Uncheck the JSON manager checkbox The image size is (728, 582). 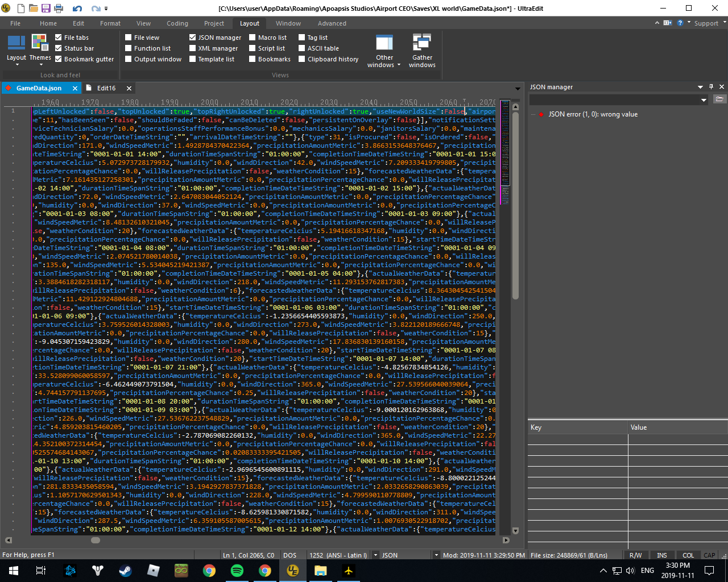click(x=193, y=38)
